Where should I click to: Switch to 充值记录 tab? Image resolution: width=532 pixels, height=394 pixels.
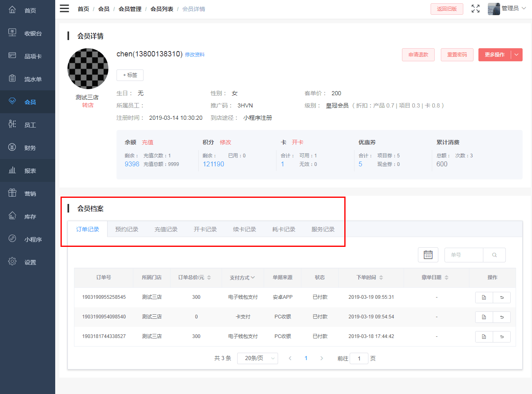[x=166, y=229]
